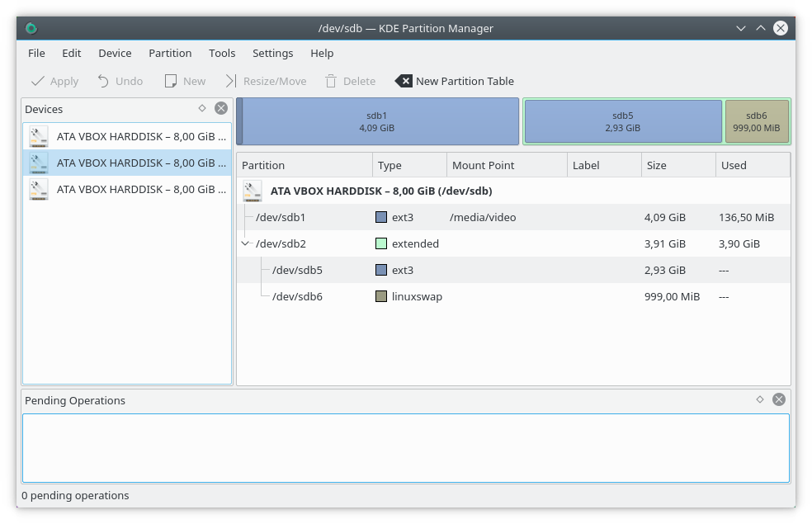812x524 pixels.
Task: Select the first hard disk in Devices
Action: pos(127,136)
